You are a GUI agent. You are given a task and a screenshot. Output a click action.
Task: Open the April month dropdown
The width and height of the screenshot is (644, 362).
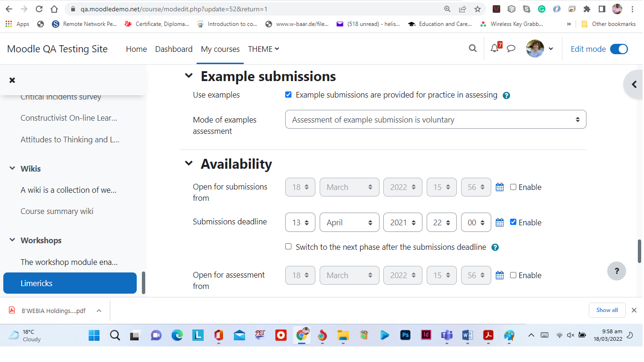(x=349, y=222)
